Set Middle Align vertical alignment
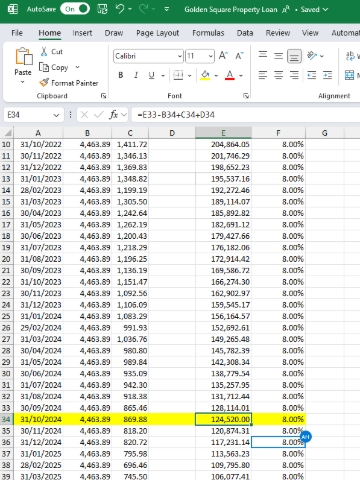Viewport: 360px width, 480px height. point(278,56)
